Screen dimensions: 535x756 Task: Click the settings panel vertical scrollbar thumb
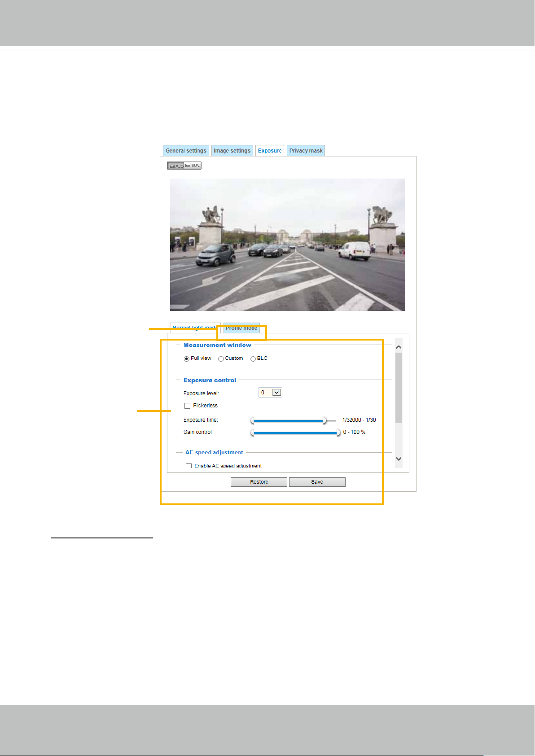[399, 388]
